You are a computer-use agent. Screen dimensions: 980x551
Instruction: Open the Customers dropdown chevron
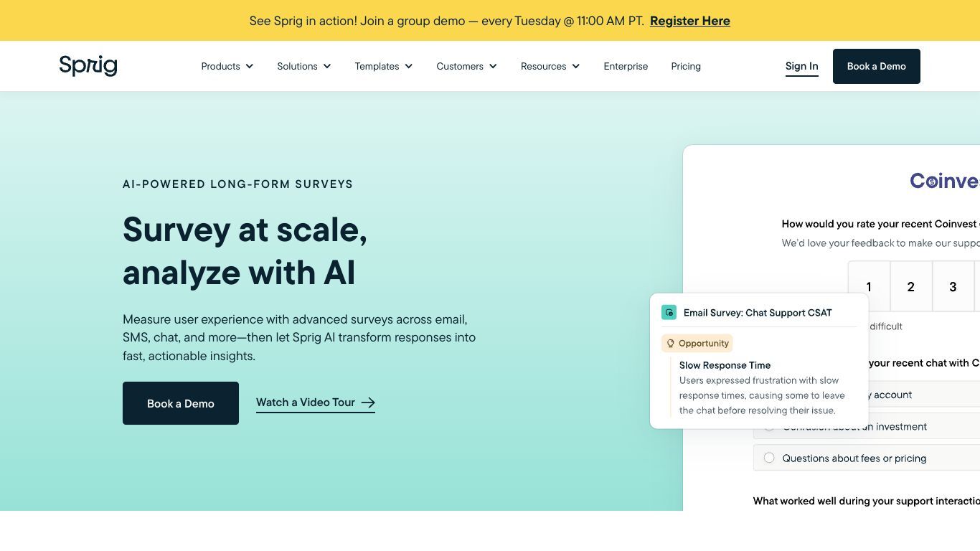494,66
